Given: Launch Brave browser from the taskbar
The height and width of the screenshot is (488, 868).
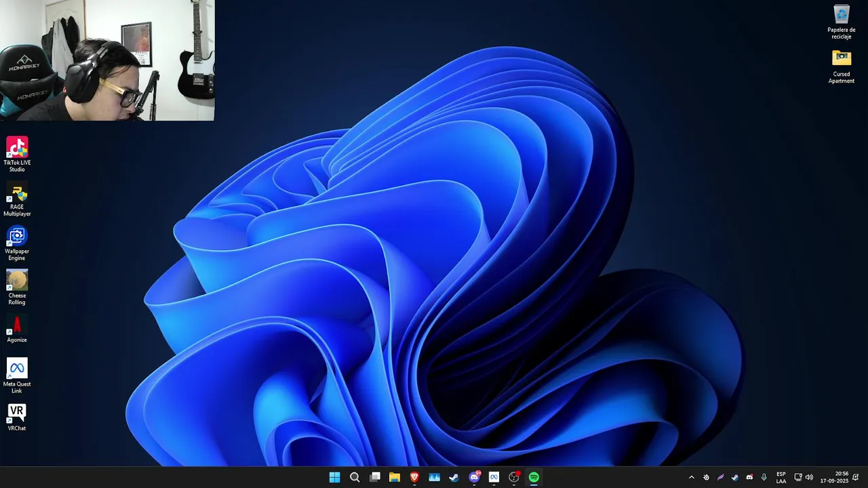Looking at the screenshot, I should tap(414, 477).
